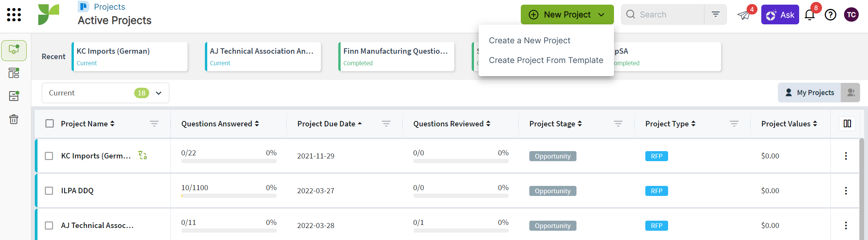
Task: Choose Create Project From Template
Action: [x=546, y=60]
